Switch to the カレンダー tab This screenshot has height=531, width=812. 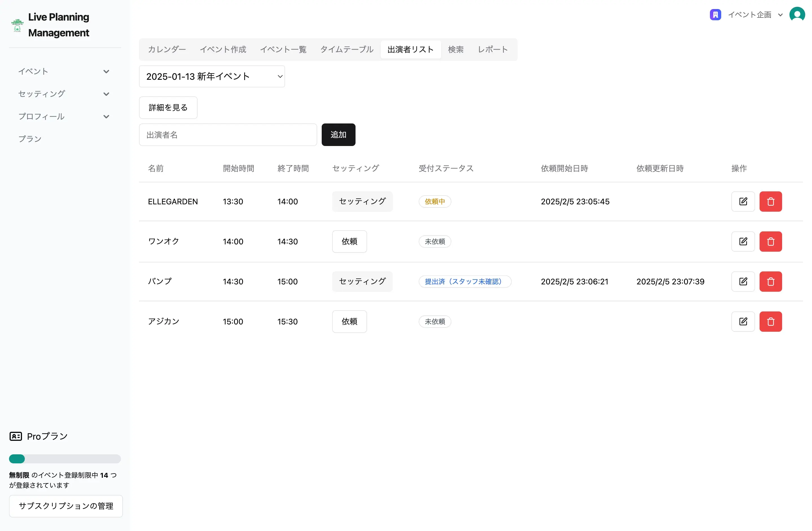(x=167, y=49)
